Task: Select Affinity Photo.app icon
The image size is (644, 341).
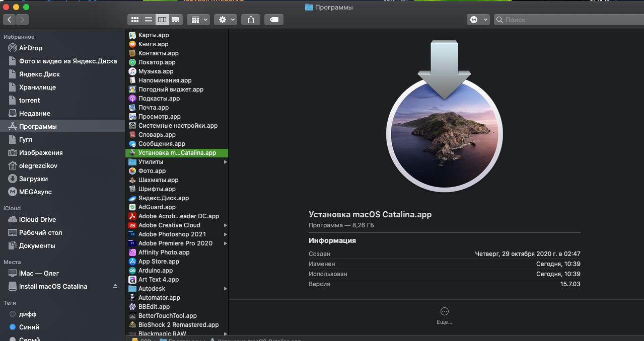Action: (x=132, y=252)
